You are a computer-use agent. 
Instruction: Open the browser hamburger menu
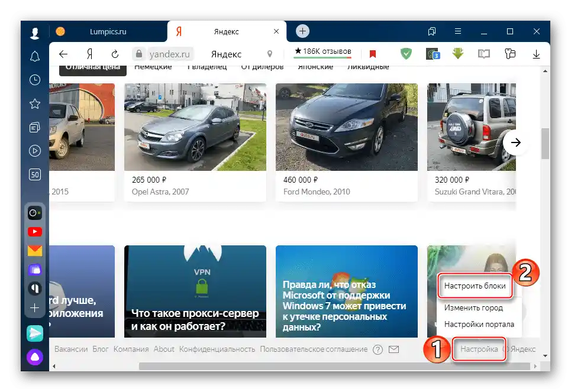pos(458,31)
